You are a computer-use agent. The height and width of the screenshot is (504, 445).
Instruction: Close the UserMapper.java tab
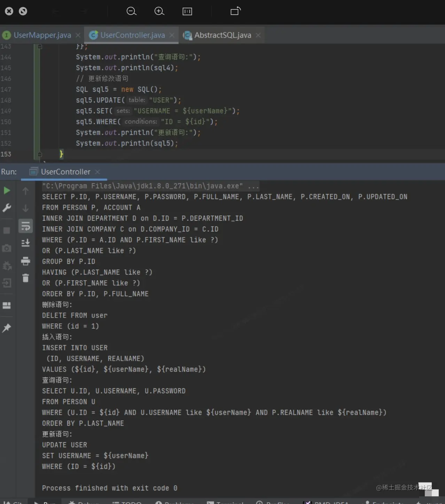78,35
